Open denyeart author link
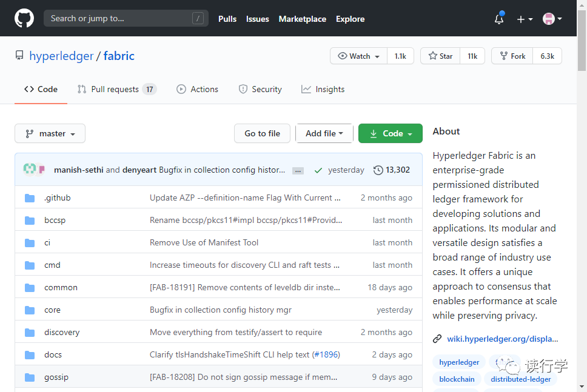The width and height of the screenshot is (587, 392). 139,170
